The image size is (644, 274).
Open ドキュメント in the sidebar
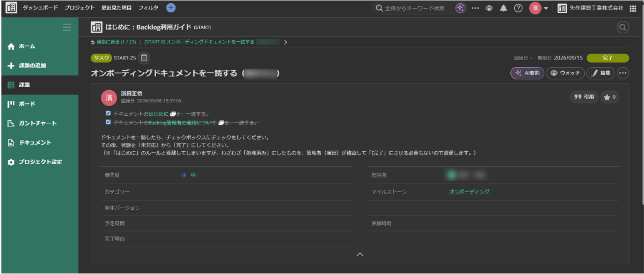(x=40, y=143)
